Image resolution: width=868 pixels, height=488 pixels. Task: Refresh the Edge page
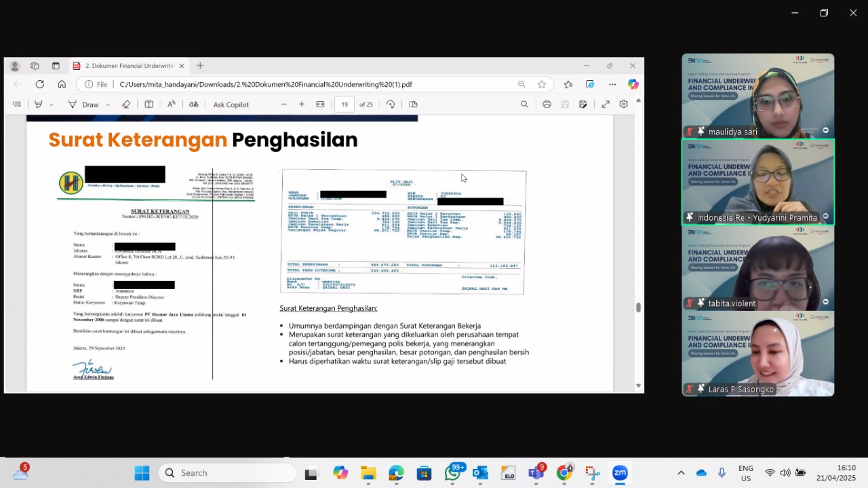point(40,84)
